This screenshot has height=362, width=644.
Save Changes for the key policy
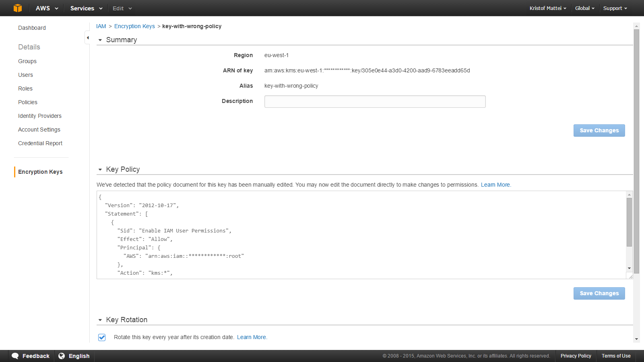tap(599, 293)
